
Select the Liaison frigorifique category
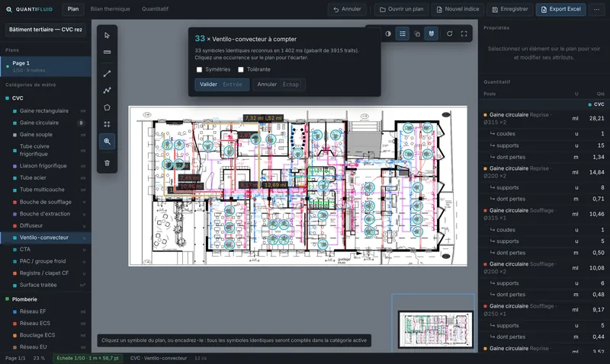(x=46, y=166)
